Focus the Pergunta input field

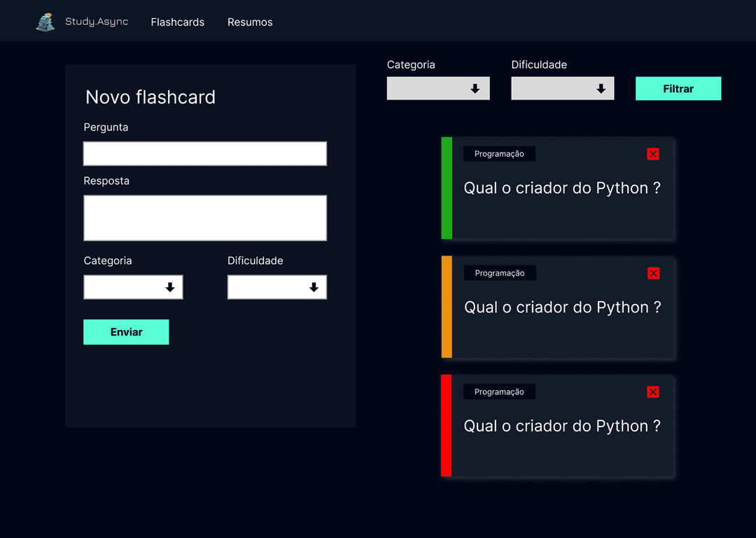pyautogui.click(x=205, y=153)
